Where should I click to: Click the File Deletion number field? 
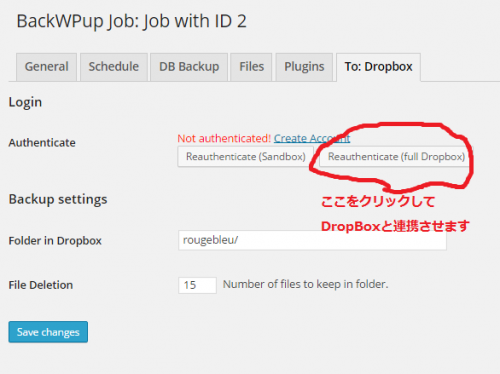click(197, 285)
